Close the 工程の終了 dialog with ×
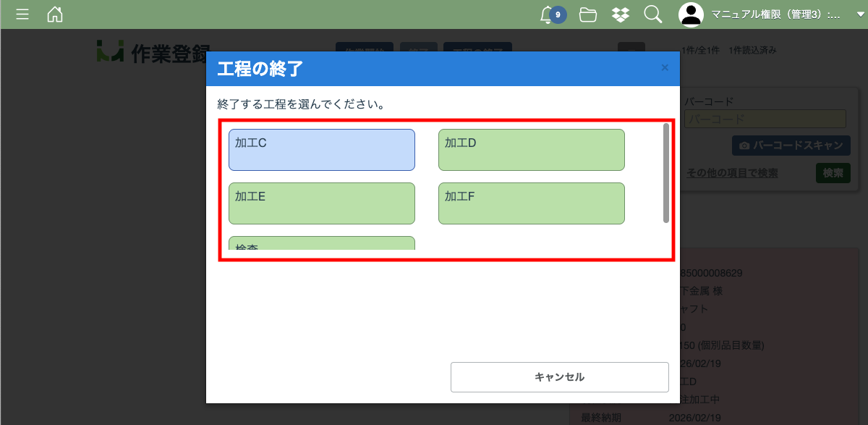 pyautogui.click(x=665, y=68)
